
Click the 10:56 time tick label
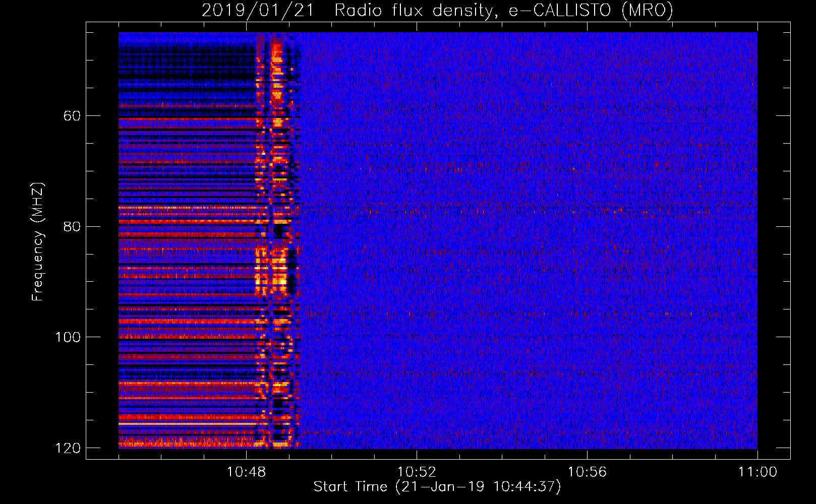click(x=587, y=472)
